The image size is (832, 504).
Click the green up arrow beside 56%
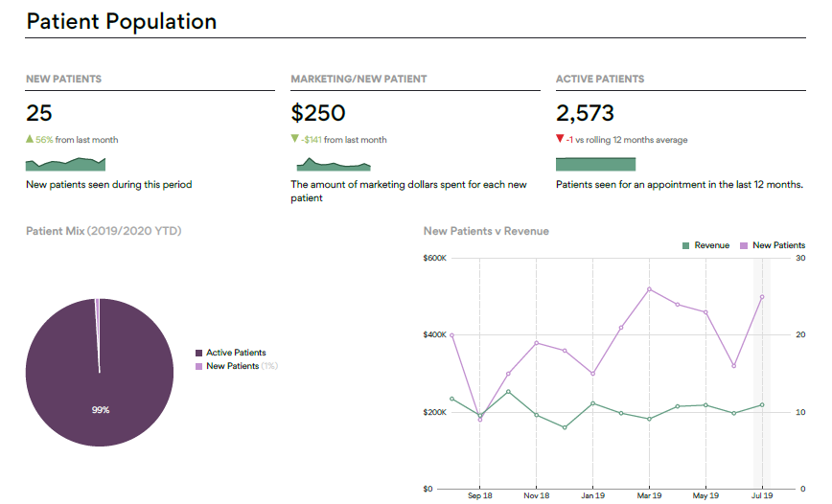click(x=30, y=139)
